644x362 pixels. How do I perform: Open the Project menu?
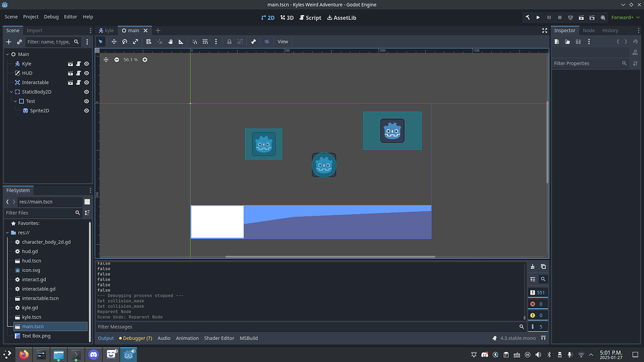click(x=30, y=17)
